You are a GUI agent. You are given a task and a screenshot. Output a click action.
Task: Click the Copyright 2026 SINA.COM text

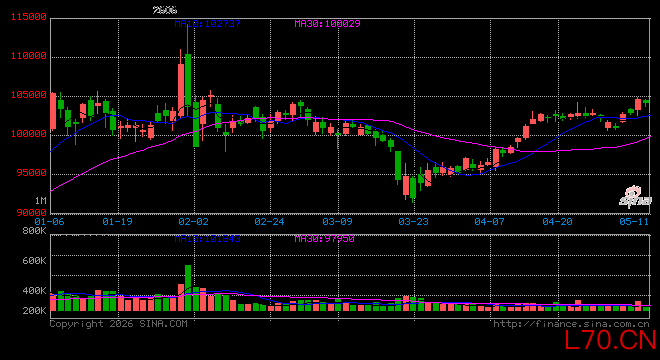click(119, 324)
